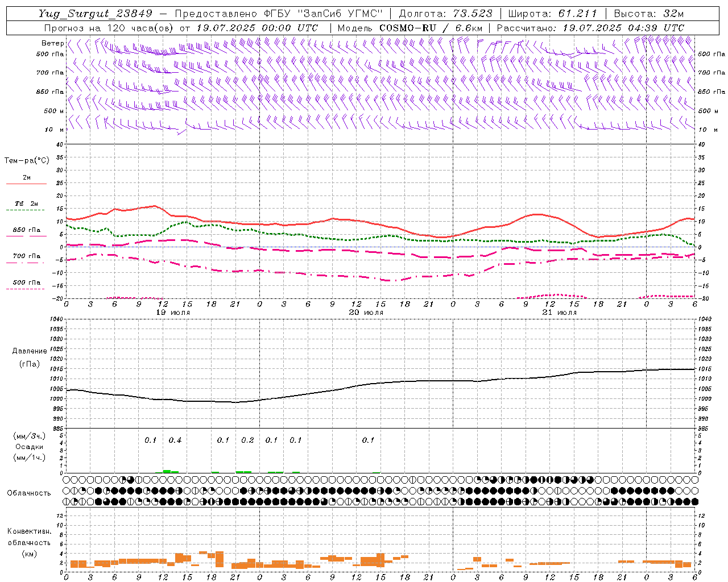Select the (км) convective cloud unit label
728x582 pixels.
click(29, 554)
